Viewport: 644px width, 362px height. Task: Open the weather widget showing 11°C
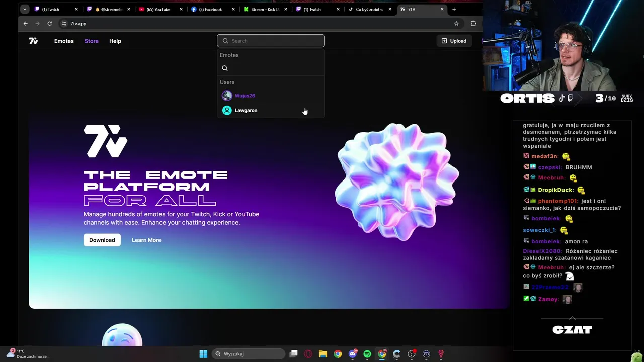click(x=28, y=354)
